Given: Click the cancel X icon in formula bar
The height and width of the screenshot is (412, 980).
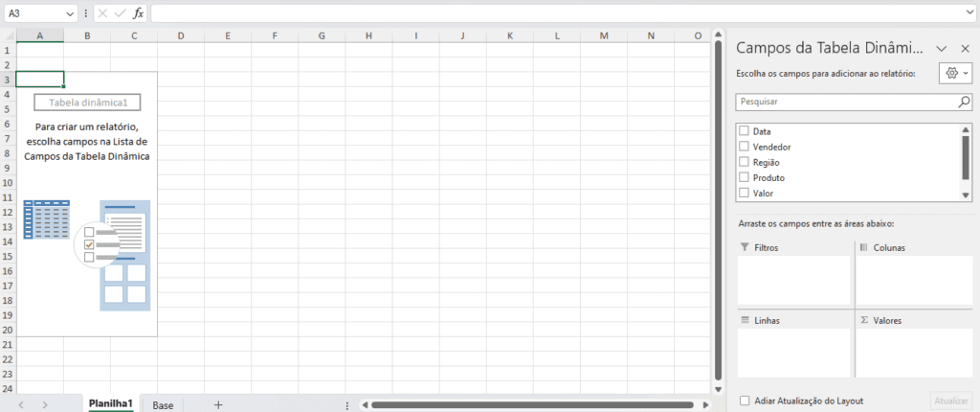Looking at the screenshot, I should click(x=103, y=13).
